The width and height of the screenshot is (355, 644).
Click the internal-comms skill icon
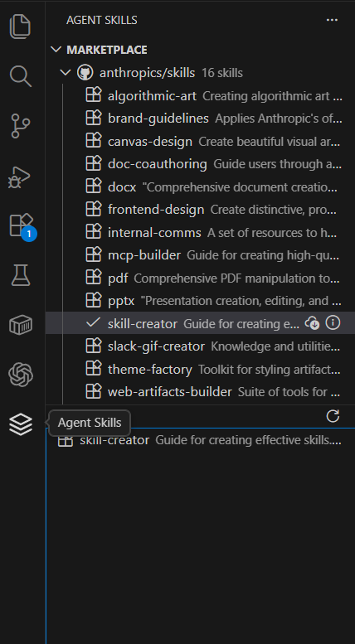[x=93, y=231]
